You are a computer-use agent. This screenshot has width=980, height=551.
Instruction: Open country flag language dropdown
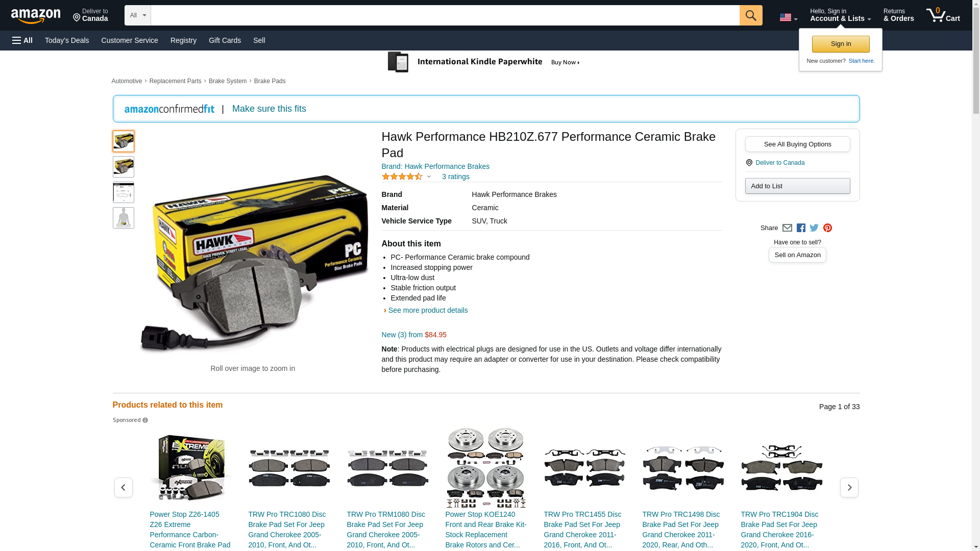(x=788, y=17)
